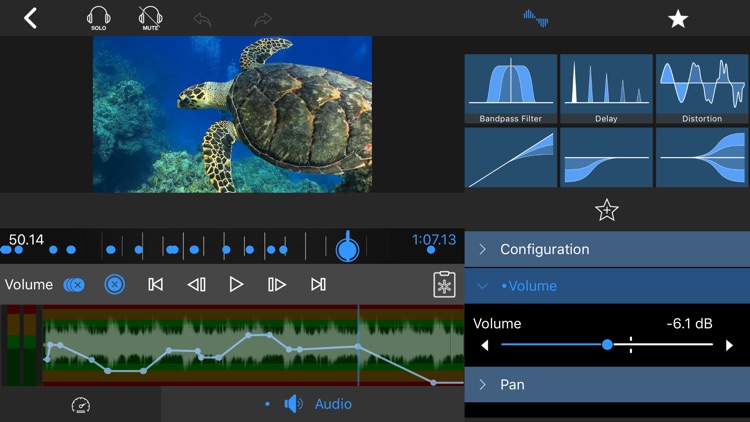750x422 pixels.
Task: Delete the current keyframe circled-x icon
Action: point(115,285)
